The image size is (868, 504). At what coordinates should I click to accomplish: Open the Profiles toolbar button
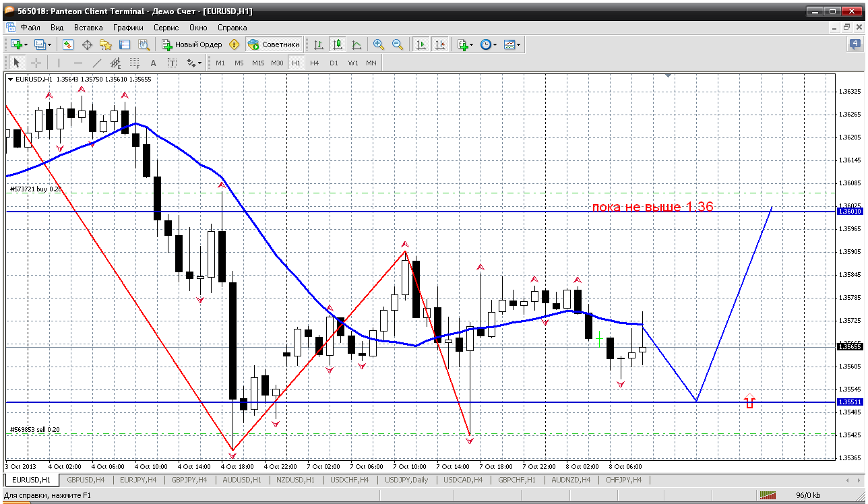pyautogui.click(x=40, y=44)
